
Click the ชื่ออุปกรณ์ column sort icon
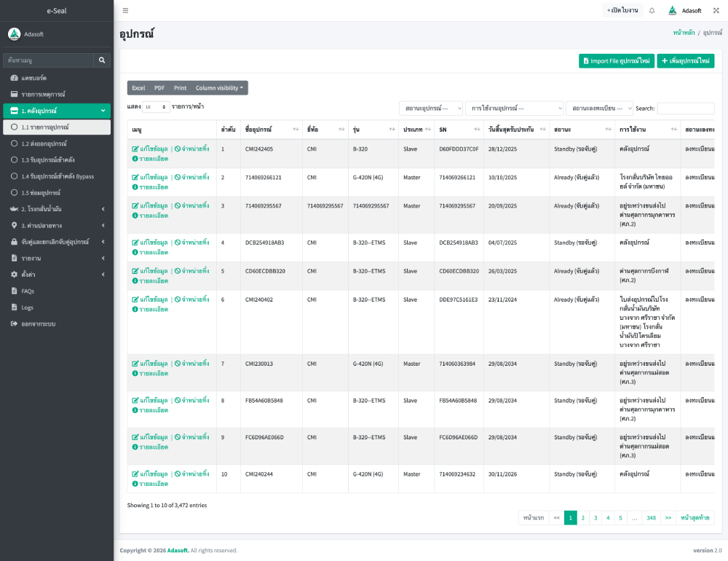[x=295, y=130]
